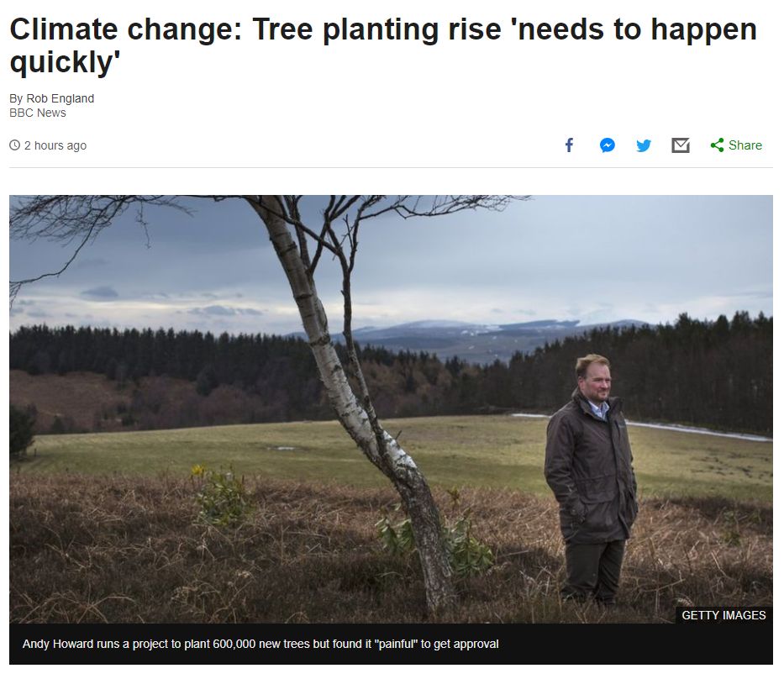Click the clock icon beside the timestamp
The height and width of the screenshot is (679, 784).
pos(13,145)
